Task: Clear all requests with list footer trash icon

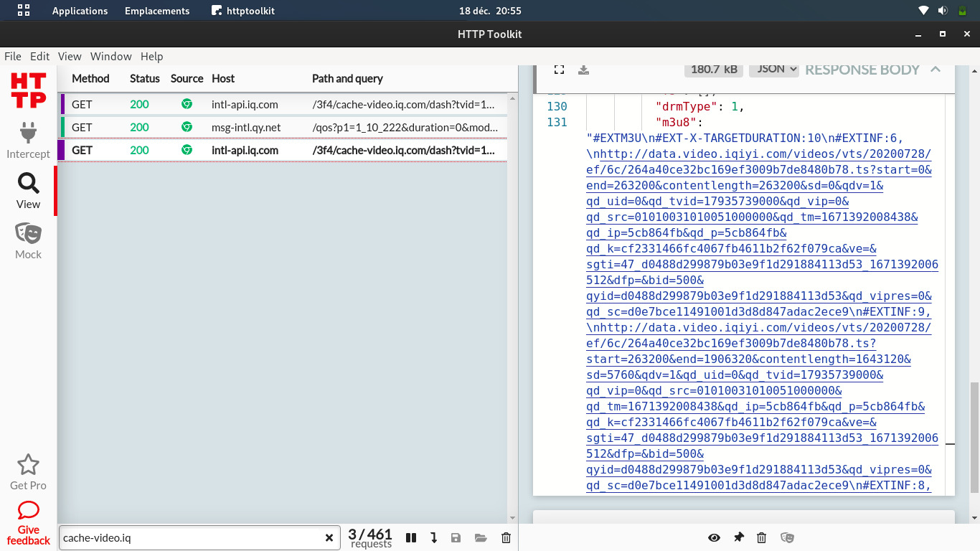Action: [x=506, y=537]
